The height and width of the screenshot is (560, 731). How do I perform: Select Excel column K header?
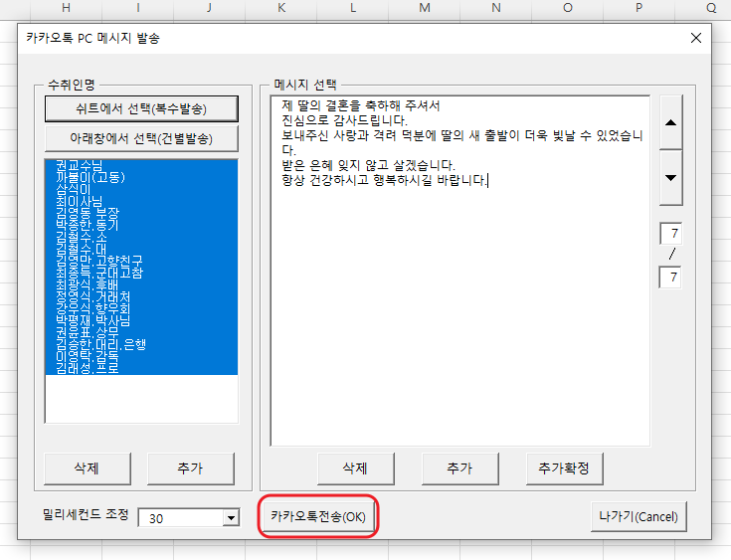coord(281,8)
